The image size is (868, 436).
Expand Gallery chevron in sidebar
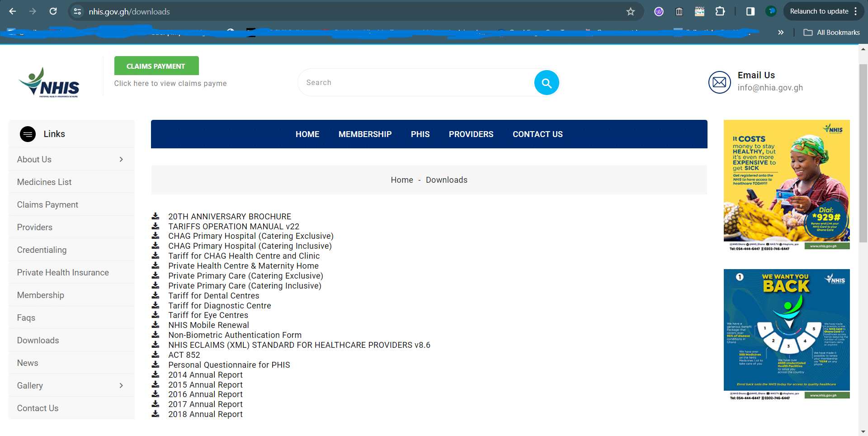pyautogui.click(x=121, y=385)
